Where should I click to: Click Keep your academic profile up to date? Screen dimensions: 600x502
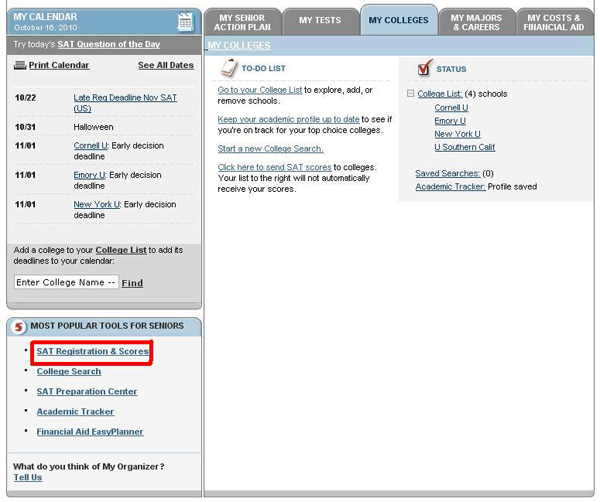289,119
